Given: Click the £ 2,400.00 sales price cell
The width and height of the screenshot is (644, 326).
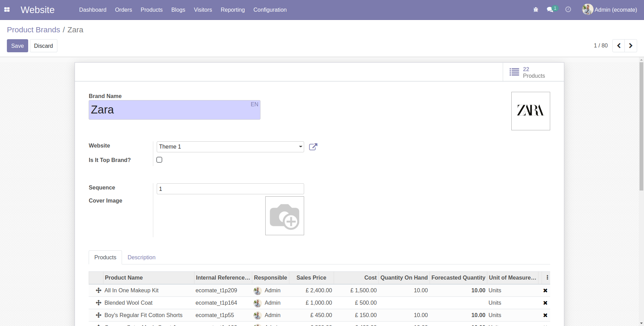Looking at the screenshot, I should click(319, 291).
